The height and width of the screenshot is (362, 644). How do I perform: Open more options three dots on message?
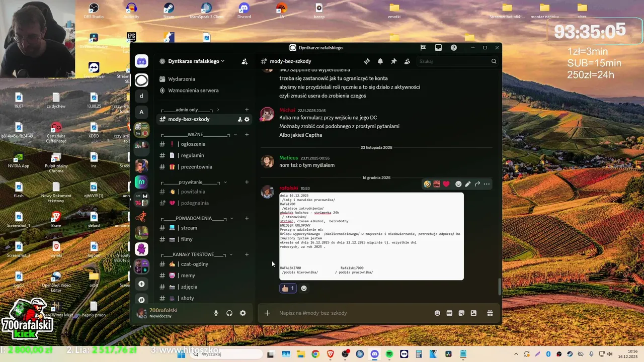pos(487,184)
